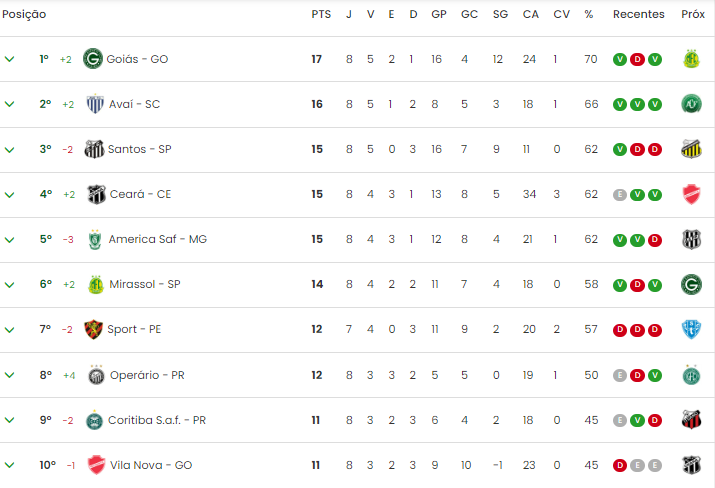The image size is (715, 488).
Task: Click next opponent crest in Sport row
Action: (691, 329)
